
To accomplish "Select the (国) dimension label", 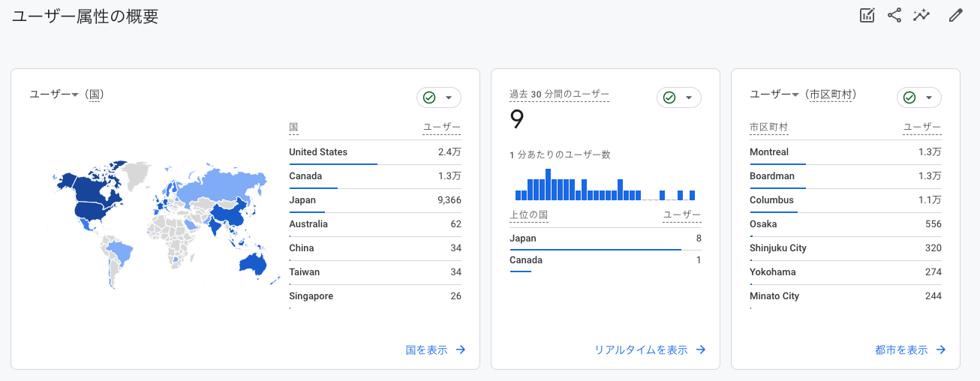I will [94, 94].
